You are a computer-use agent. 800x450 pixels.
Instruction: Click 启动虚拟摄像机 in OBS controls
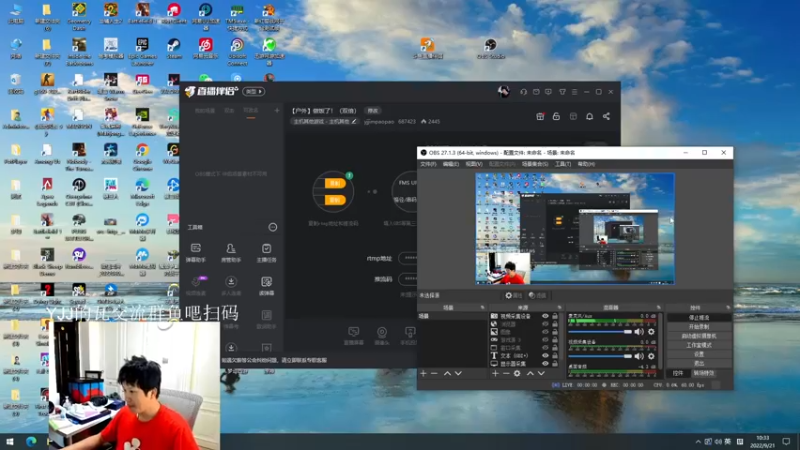click(x=698, y=336)
